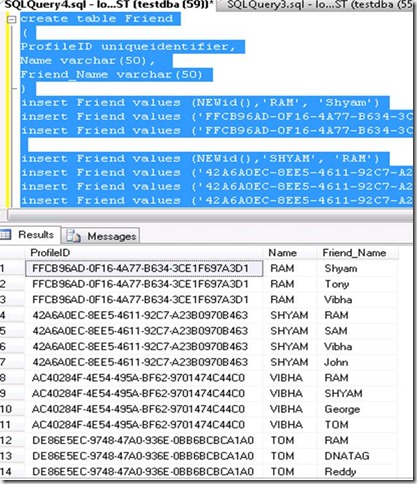Click the 'Shyam' Friend_Name cell

click(x=357, y=268)
